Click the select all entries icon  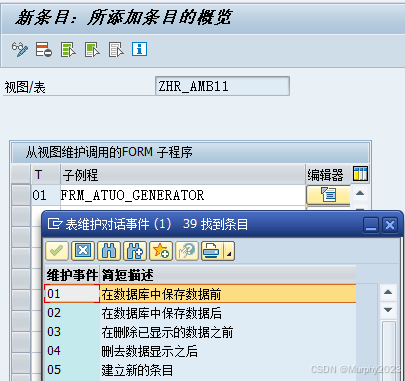pos(68,50)
